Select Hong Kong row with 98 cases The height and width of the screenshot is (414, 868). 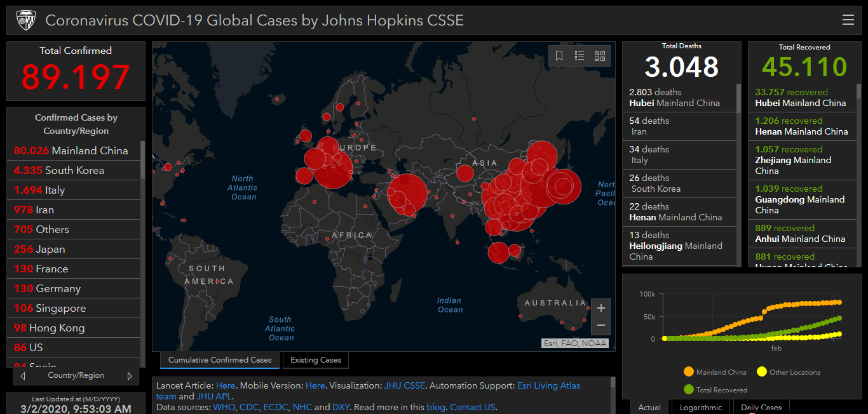74,328
